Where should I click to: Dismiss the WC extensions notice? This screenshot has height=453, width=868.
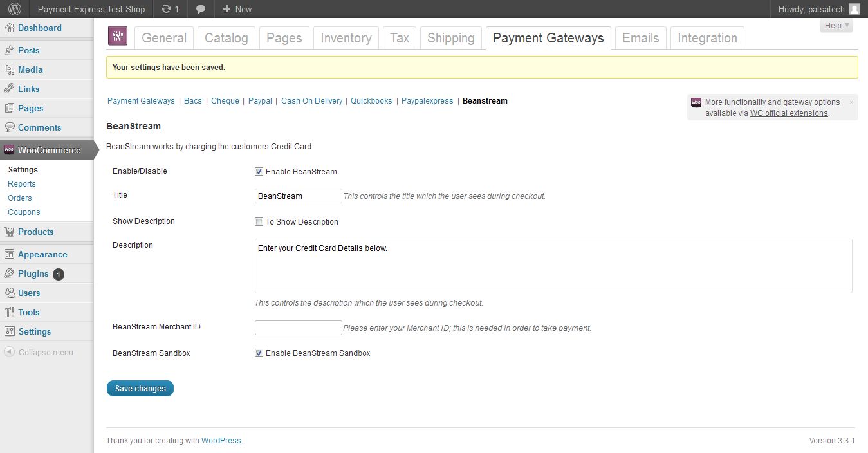(x=851, y=102)
